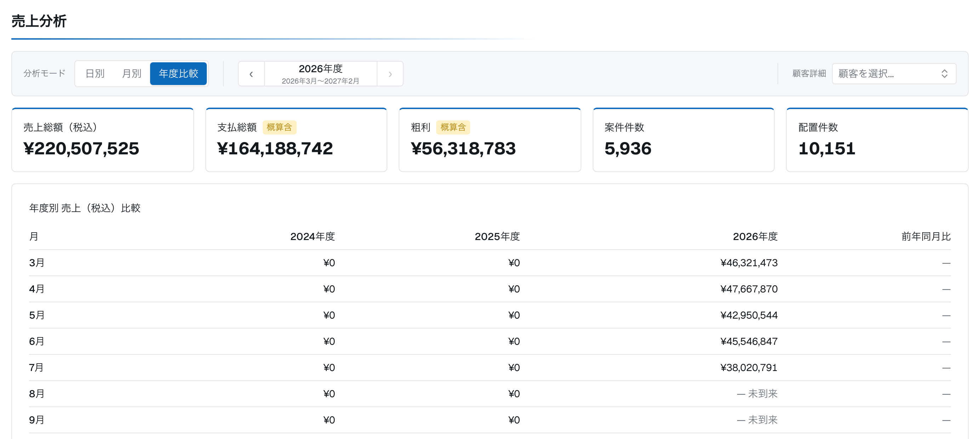Click the 売上総額（税込） summary card
This screenshot has width=980, height=439.
[x=103, y=140]
